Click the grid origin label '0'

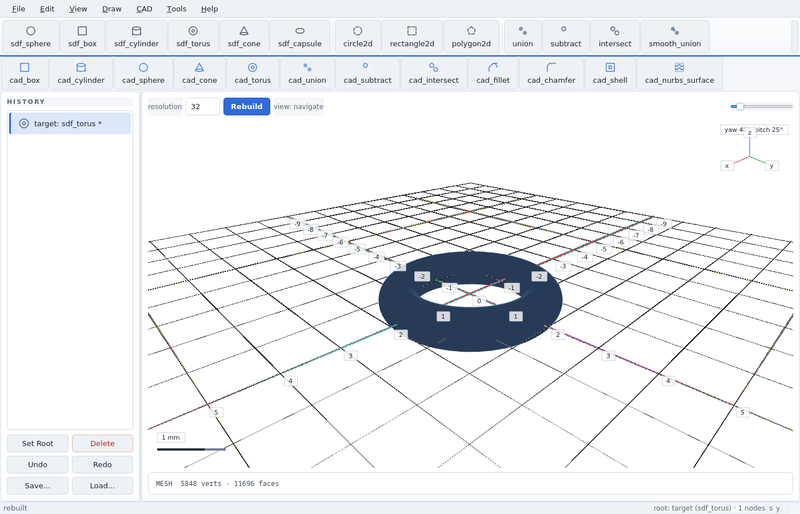pos(479,301)
